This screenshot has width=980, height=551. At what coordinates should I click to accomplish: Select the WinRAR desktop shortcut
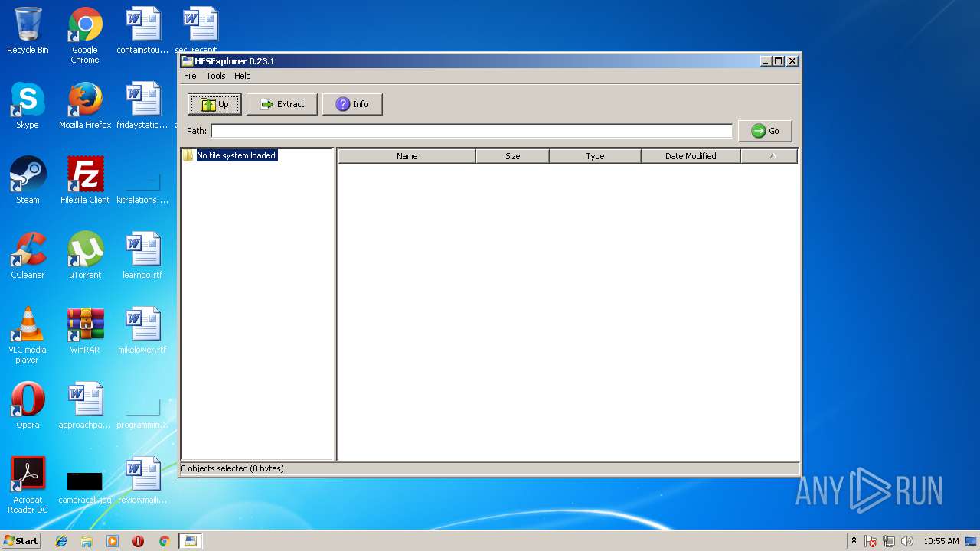click(85, 331)
